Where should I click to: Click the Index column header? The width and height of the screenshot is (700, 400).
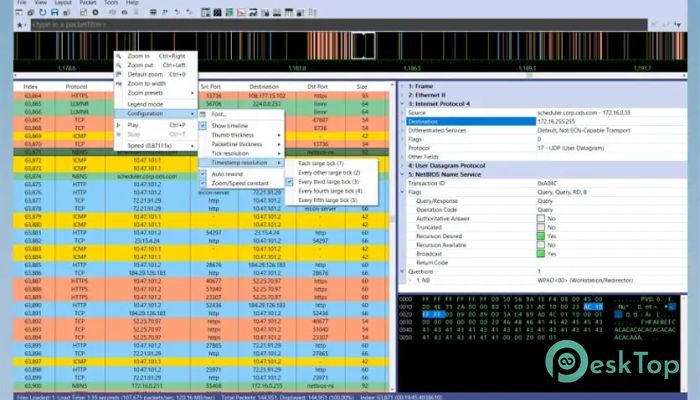tap(30, 87)
